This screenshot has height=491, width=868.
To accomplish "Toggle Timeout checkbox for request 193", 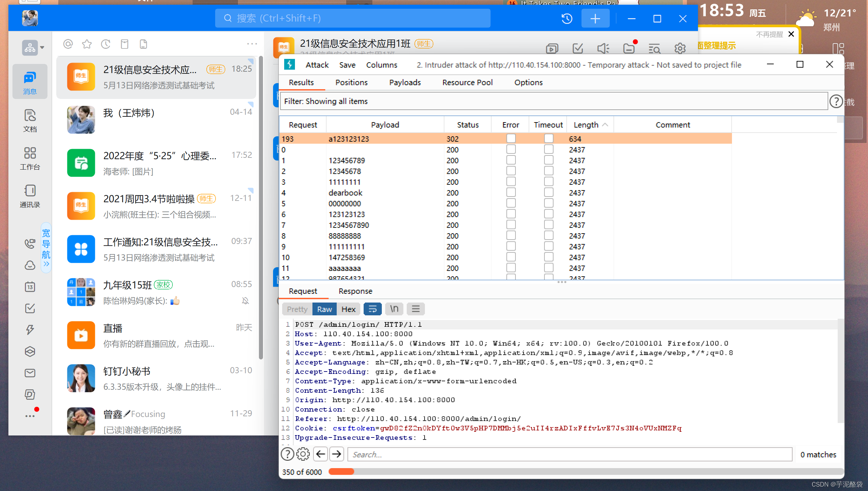I will [548, 139].
